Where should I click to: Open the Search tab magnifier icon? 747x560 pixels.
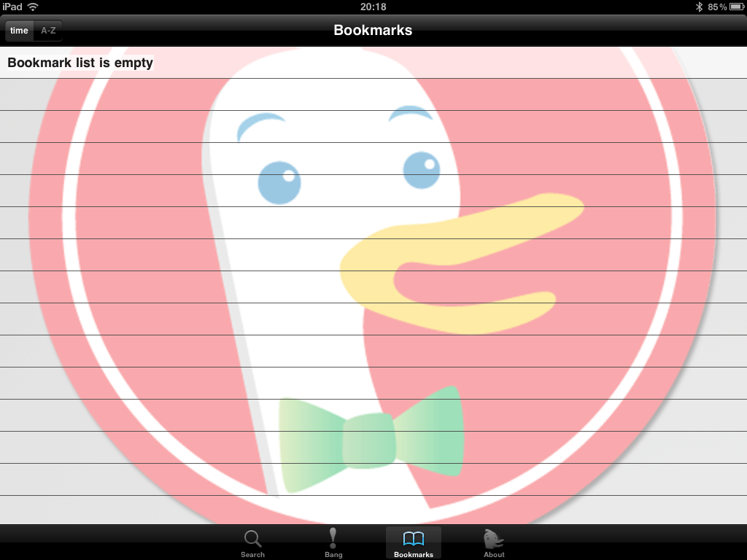pyautogui.click(x=252, y=540)
